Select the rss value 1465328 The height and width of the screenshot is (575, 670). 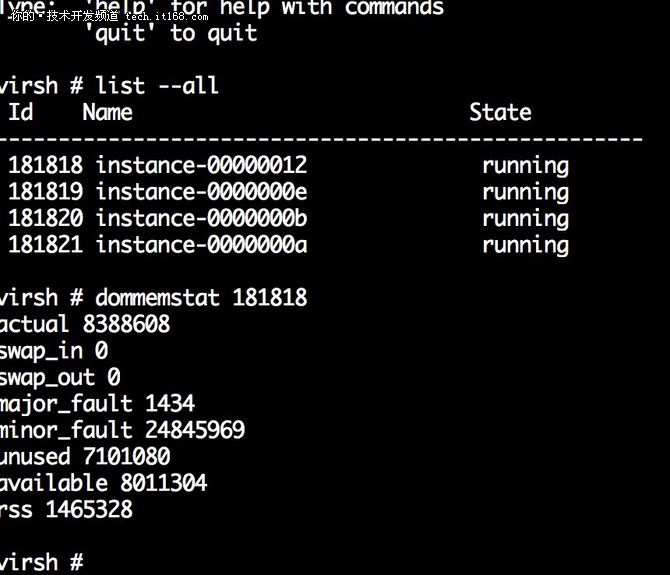(89, 509)
